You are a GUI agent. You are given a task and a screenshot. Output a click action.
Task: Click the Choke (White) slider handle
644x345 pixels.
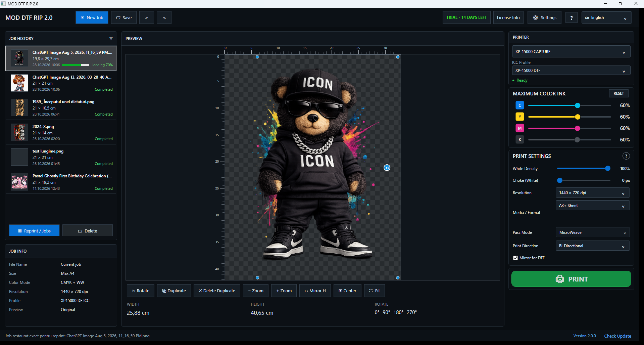click(x=560, y=180)
